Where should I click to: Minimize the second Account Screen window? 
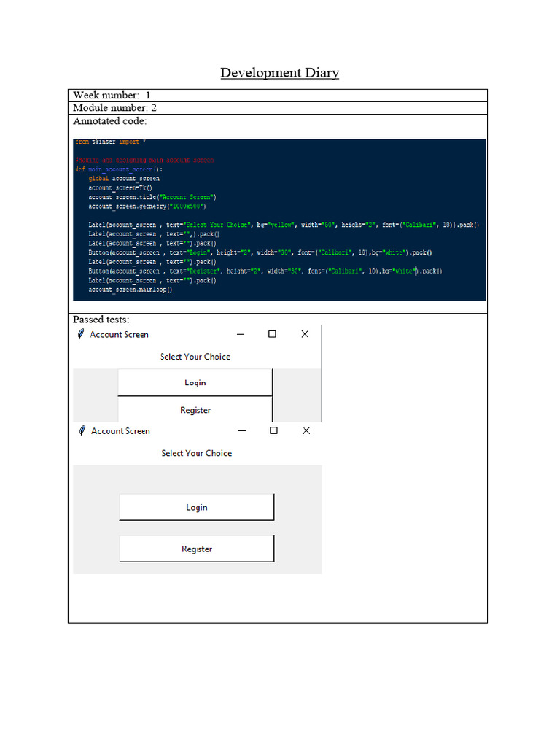click(242, 430)
